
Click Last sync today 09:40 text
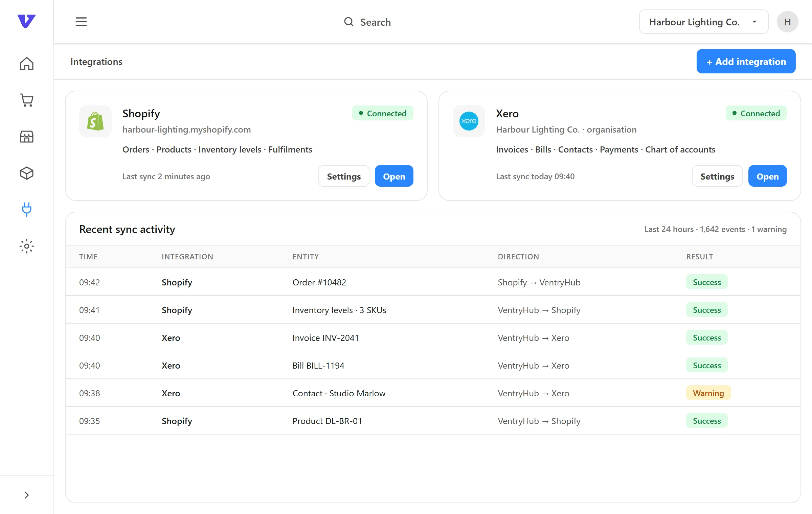coord(535,176)
